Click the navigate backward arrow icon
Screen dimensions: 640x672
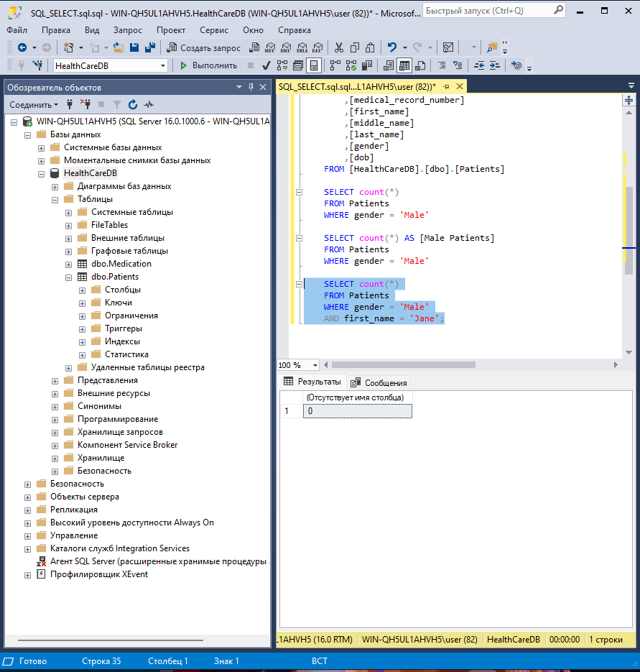(22, 47)
